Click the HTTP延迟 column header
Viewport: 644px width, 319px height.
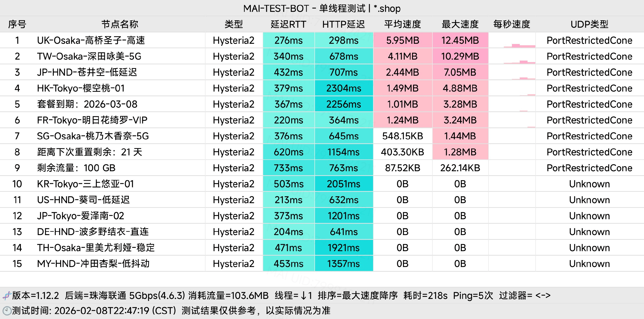pyautogui.click(x=343, y=24)
